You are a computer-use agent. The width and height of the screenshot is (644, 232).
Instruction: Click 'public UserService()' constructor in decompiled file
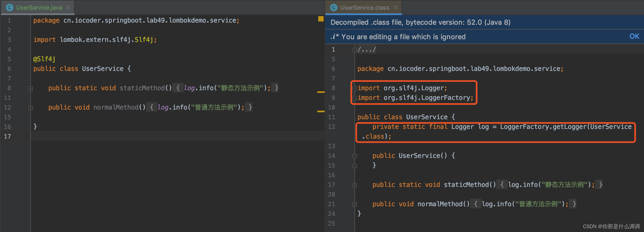[410, 156]
